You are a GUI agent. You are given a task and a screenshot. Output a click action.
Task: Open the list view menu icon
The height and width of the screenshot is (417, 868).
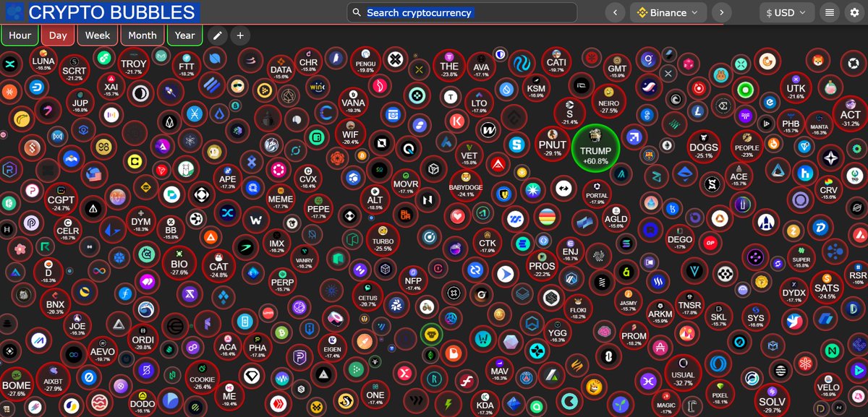[829, 12]
